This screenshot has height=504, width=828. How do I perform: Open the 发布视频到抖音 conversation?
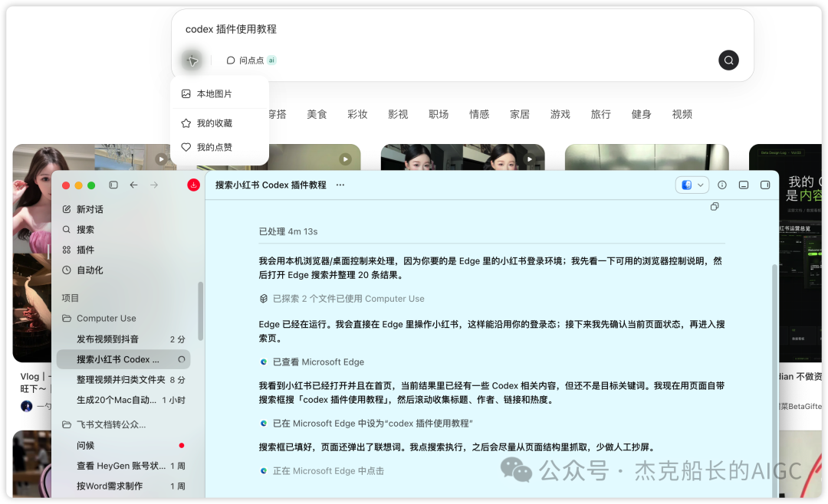(x=123, y=339)
